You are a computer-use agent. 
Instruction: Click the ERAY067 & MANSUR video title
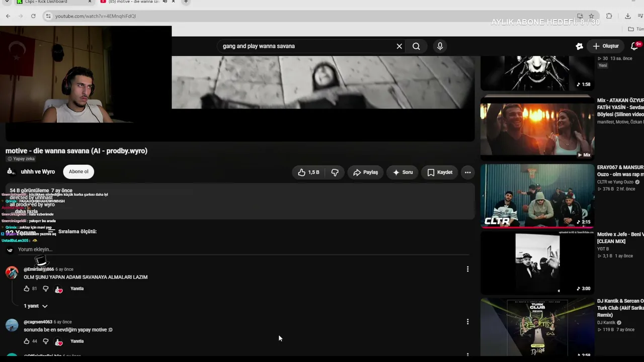point(620,171)
